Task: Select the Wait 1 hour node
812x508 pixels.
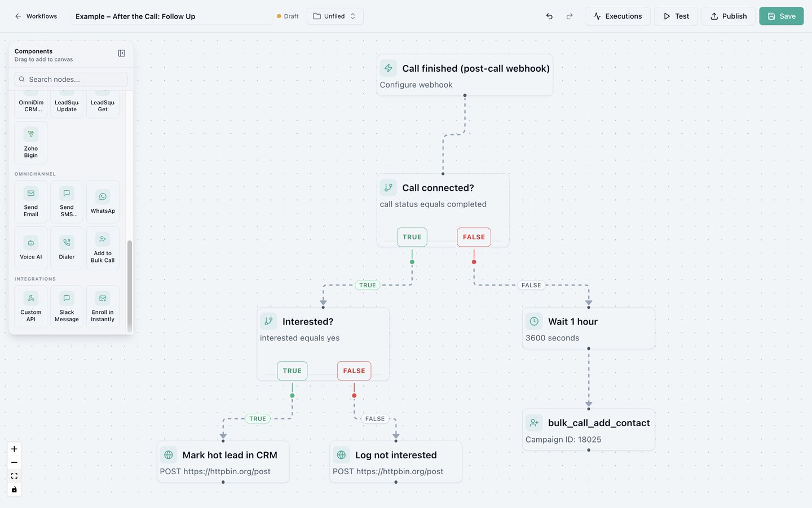Action: pyautogui.click(x=589, y=328)
